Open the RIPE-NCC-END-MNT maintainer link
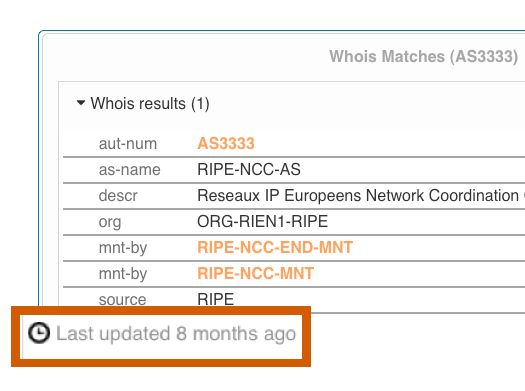Viewport: 525px width, 391px height. tap(275, 247)
